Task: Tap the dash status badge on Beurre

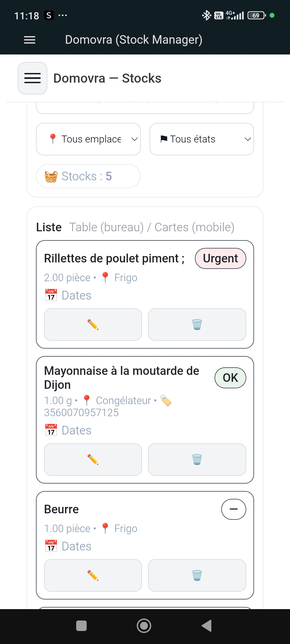Action: (x=233, y=509)
